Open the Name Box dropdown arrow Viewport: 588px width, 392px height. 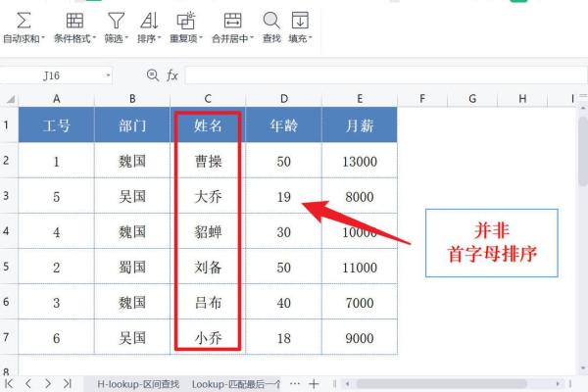[108, 75]
